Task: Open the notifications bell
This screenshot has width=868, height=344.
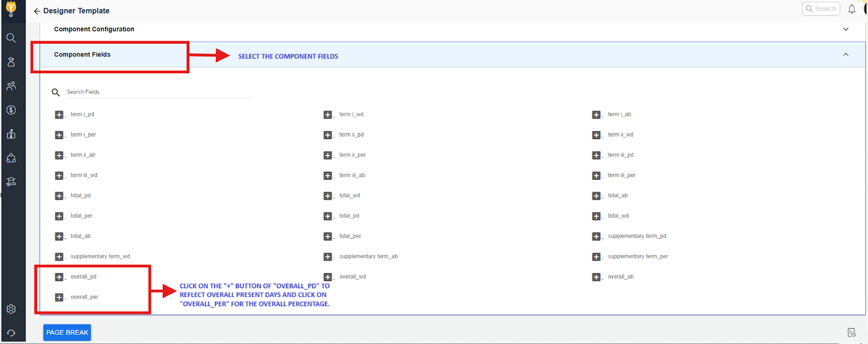Action: pyautogui.click(x=852, y=9)
